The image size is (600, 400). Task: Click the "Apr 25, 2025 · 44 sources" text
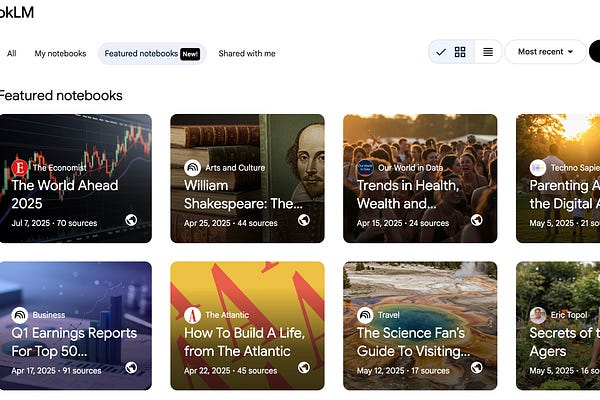pos(231,223)
